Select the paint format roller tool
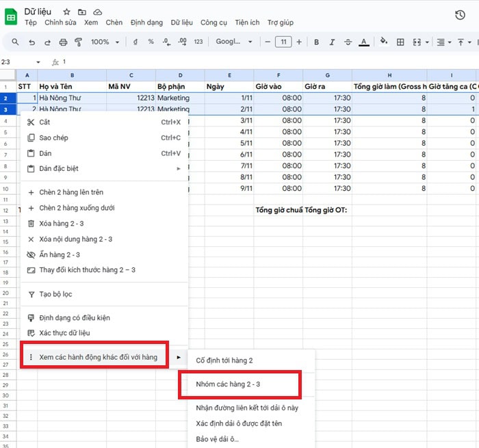This screenshot has height=448, width=479. pos(78,42)
